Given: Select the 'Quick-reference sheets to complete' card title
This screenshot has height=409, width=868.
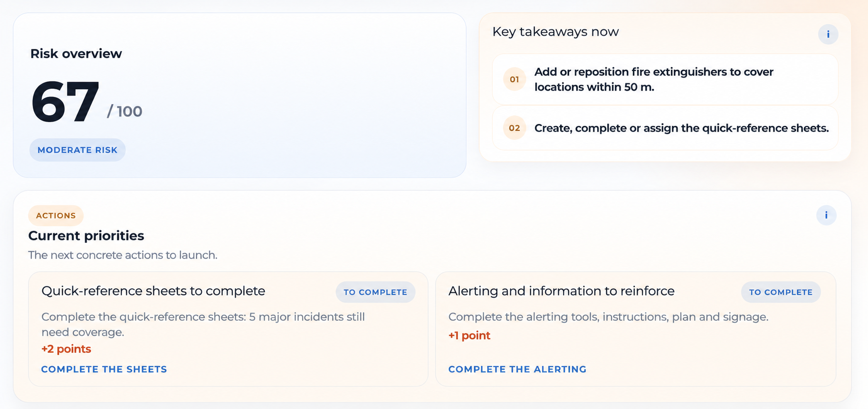Looking at the screenshot, I should 153,291.
